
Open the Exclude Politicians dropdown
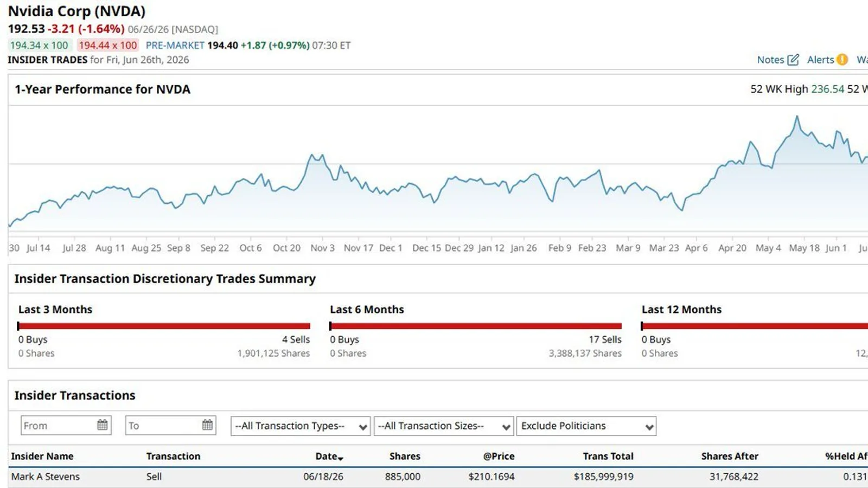(586, 426)
